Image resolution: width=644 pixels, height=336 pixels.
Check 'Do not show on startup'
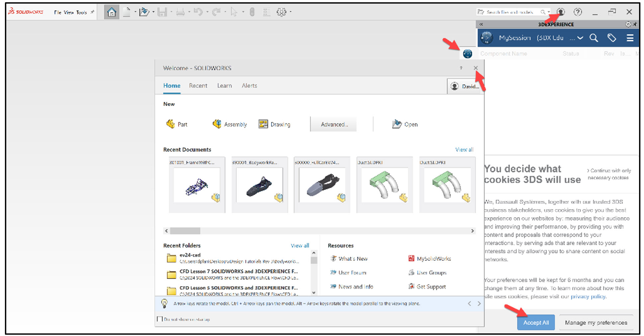coord(160,319)
